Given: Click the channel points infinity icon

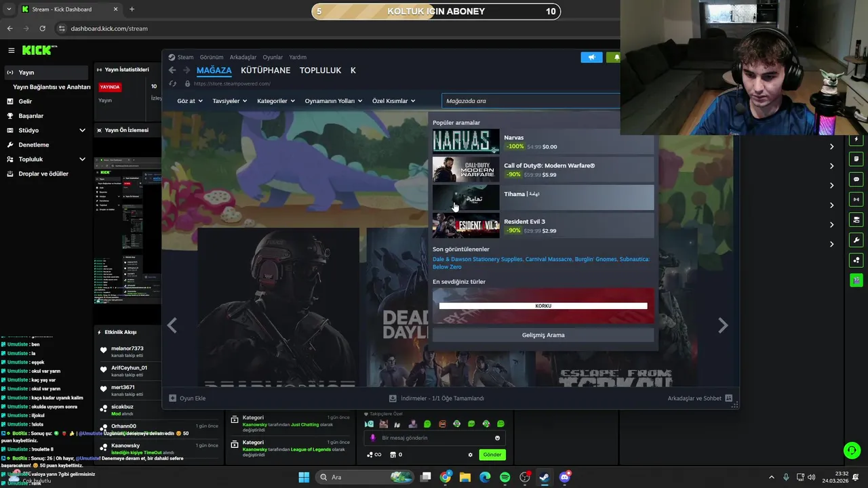Looking at the screenshot, I should (374, 455).
